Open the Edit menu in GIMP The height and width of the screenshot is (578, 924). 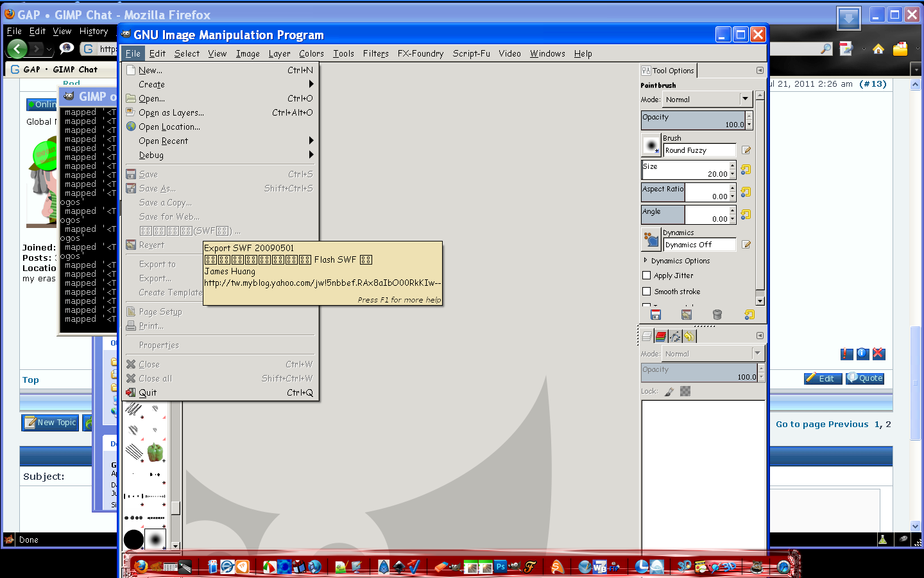point(157,54)
